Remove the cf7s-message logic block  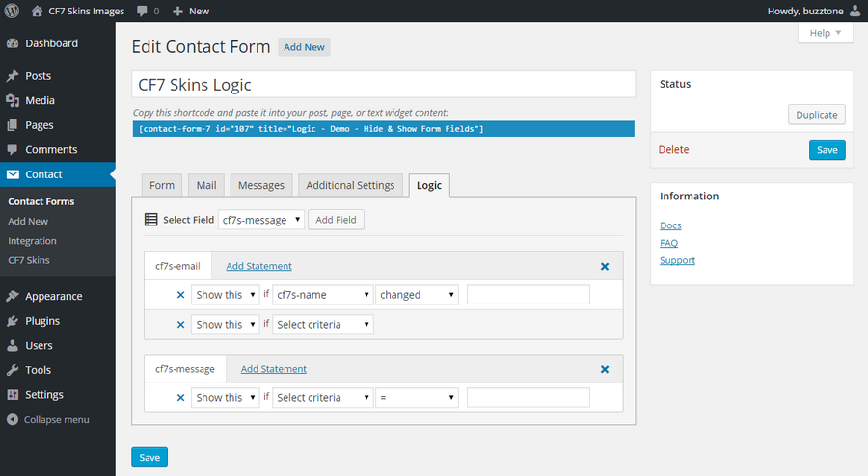(x=605, y=369)
